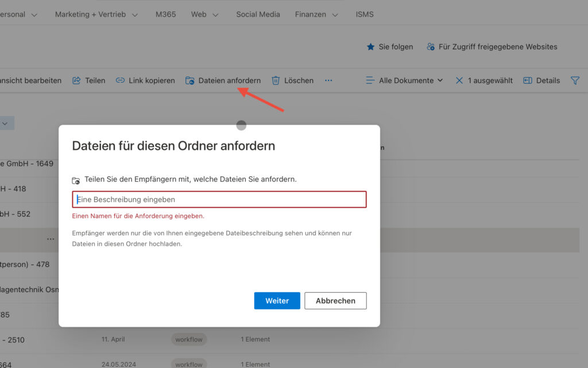Click the row's three-dot actions menu
Viewport: 588px width, 368px height.
(x=51, y=239)
